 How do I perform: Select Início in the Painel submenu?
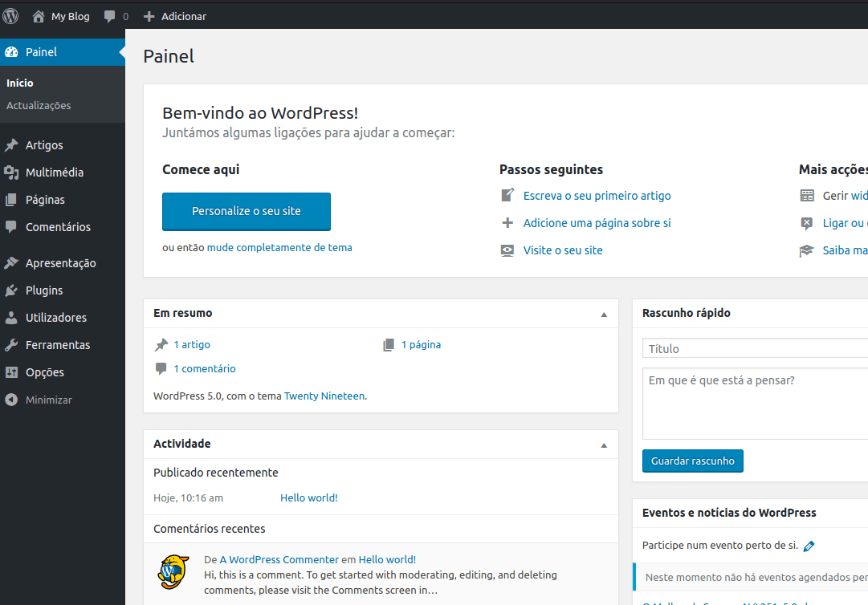tap(20, 83)
